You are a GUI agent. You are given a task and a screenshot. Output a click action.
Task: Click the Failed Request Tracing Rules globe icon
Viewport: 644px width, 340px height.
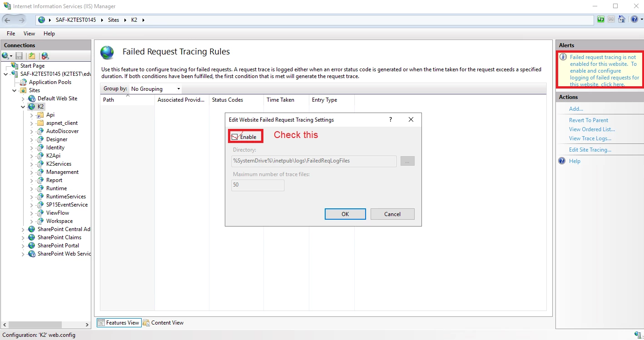107,53
